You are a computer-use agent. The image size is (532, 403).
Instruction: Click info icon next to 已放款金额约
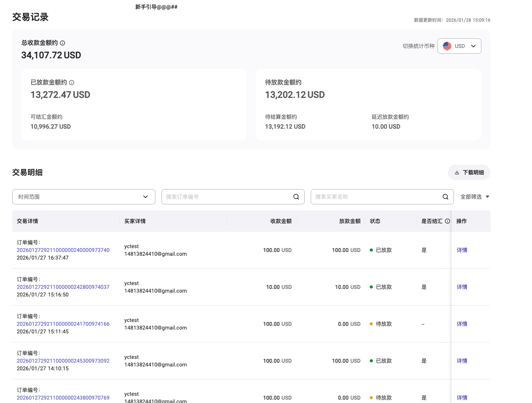coord(72,83)
